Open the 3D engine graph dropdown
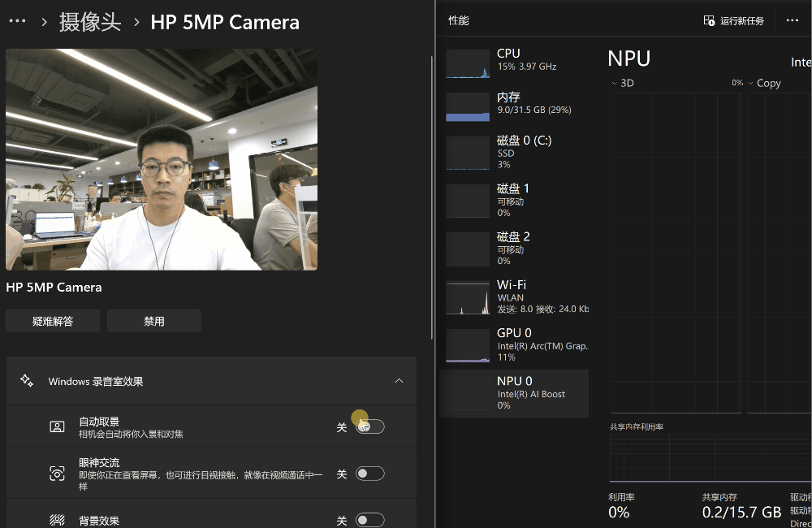 coord(615,83)
